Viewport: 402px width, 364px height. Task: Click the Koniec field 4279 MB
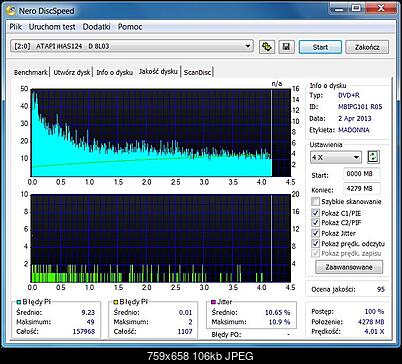click(361, 188)
